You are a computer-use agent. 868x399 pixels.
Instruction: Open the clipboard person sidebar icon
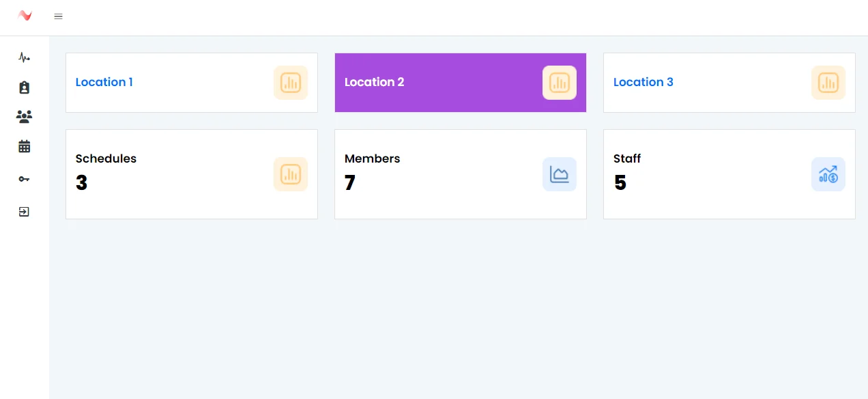tap(24, 87)
